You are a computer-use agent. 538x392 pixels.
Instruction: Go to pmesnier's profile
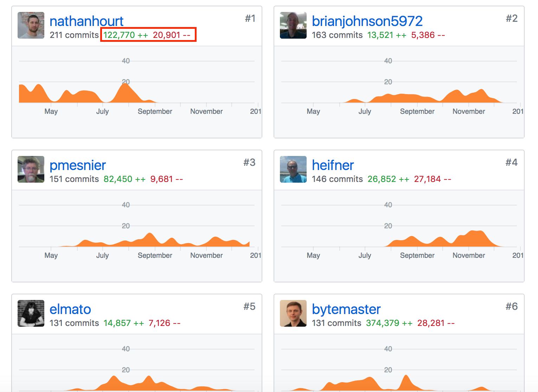(78, 165)
